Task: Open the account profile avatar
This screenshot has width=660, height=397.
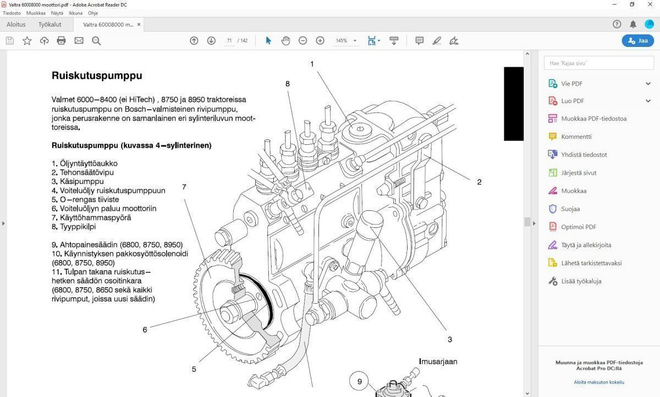Action: point(649,24)
